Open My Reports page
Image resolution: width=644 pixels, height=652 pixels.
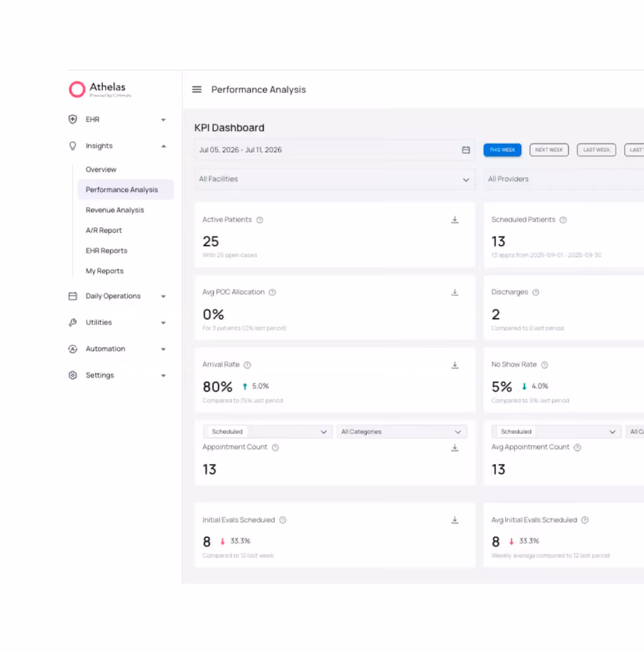pos(104,271)
